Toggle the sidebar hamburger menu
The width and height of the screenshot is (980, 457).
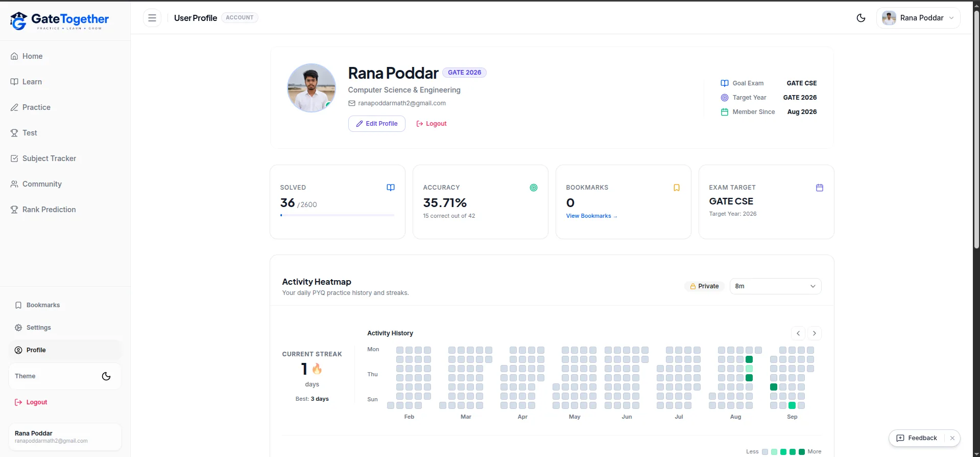(152, 18)
